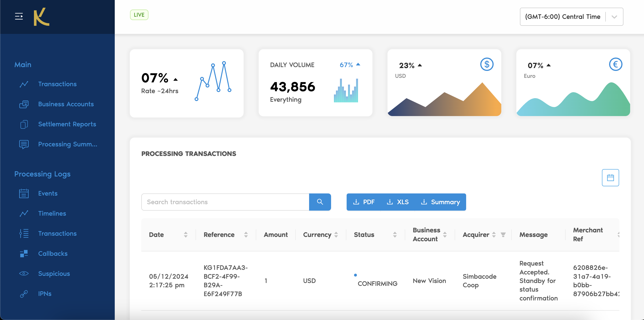The height and width of the screenshot is (320, 644).
Task: Sort by Status column arrows
Action: (395, 235)
